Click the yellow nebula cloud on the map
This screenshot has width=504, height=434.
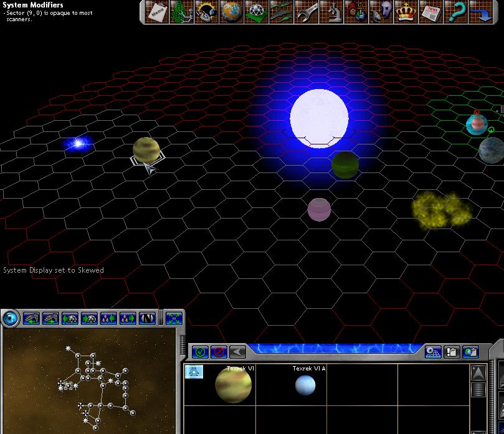[442, 210]
